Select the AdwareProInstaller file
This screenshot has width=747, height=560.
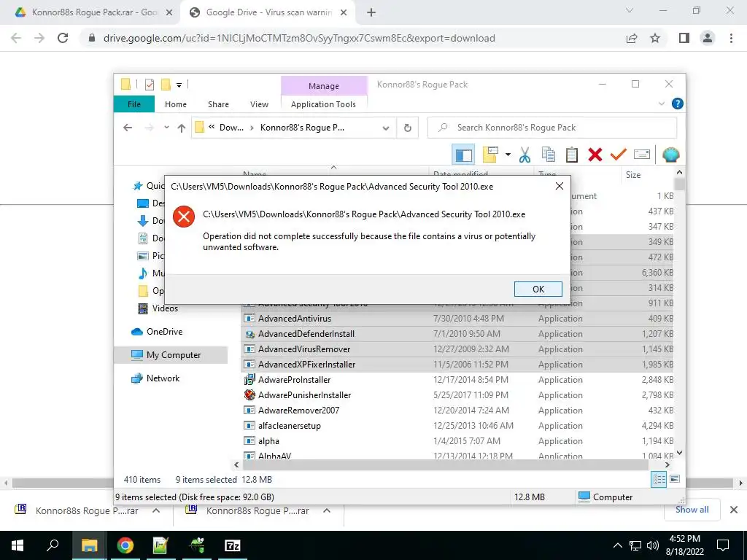(x=294, y=379)
